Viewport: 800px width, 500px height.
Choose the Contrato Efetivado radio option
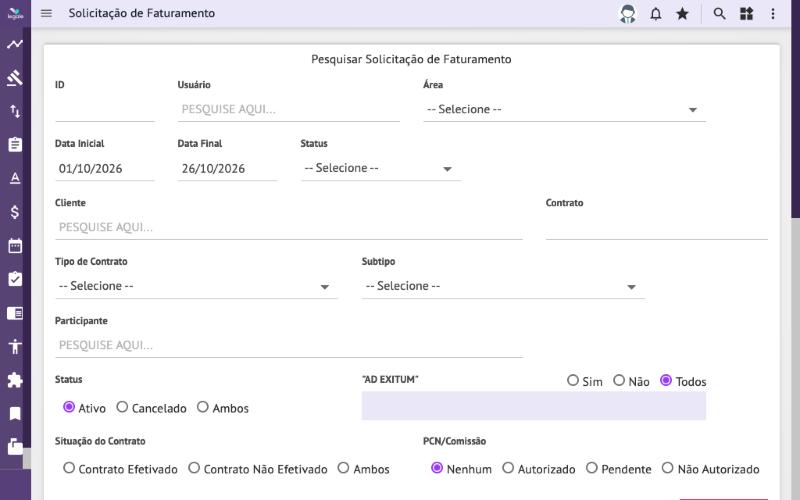click(69, 468)
